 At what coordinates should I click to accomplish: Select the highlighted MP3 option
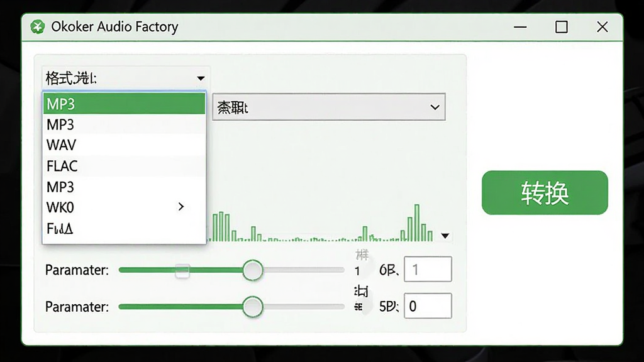point(124,104)
